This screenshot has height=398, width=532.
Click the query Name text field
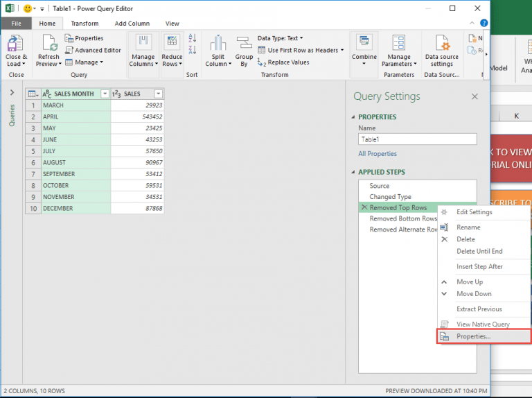[417, 139]
